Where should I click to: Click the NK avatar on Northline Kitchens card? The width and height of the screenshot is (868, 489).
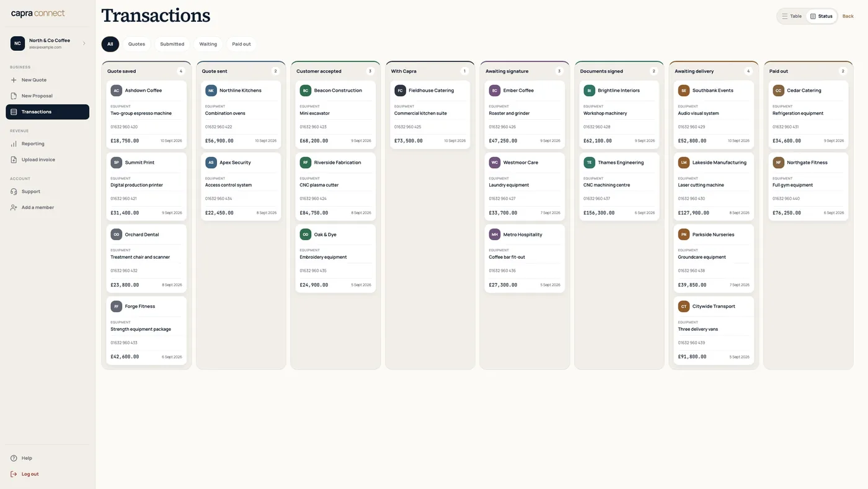coord(211,91)
